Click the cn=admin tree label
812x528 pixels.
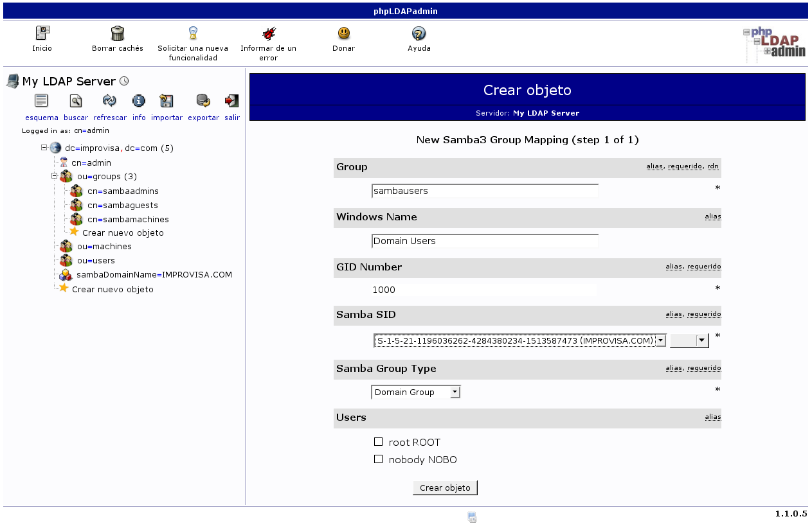pos(91,163)
